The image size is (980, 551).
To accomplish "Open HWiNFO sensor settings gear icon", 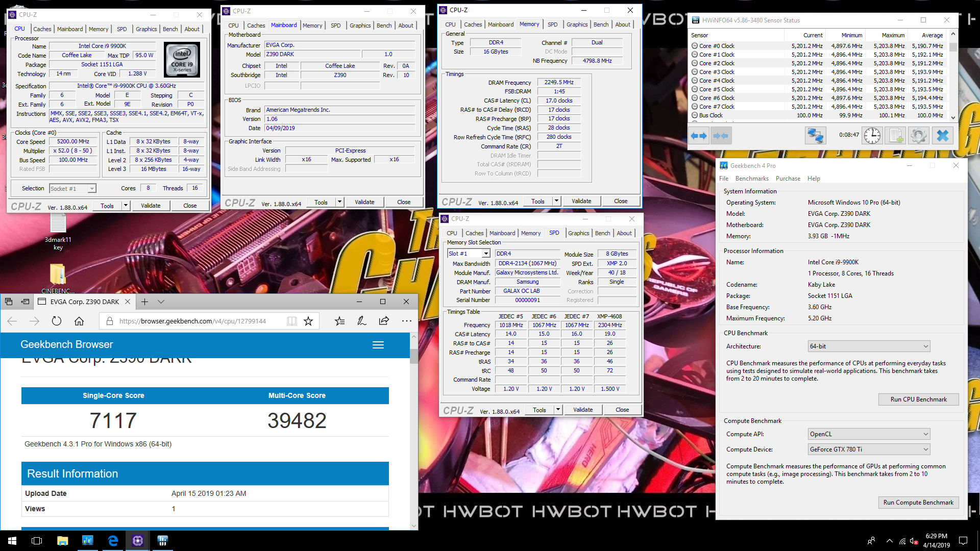I will point(918,136).
